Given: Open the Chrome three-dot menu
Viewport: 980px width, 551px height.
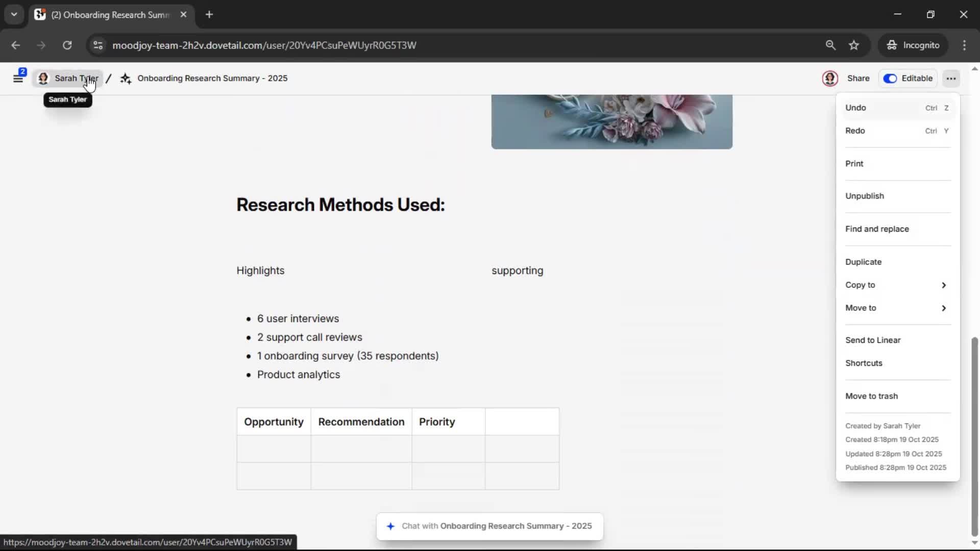Looking at the screenshot, I should point(964,45).
